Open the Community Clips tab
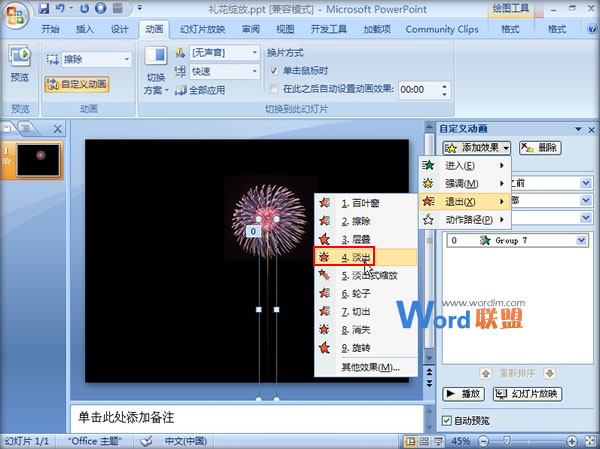Image resolution: width=600 pixels, height=449 pixels. point(442,29)
